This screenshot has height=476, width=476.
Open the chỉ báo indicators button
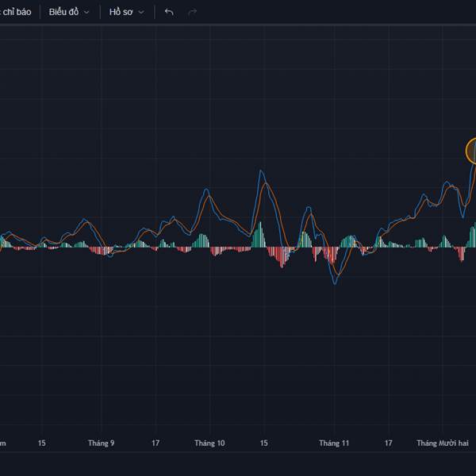[16, 12]
